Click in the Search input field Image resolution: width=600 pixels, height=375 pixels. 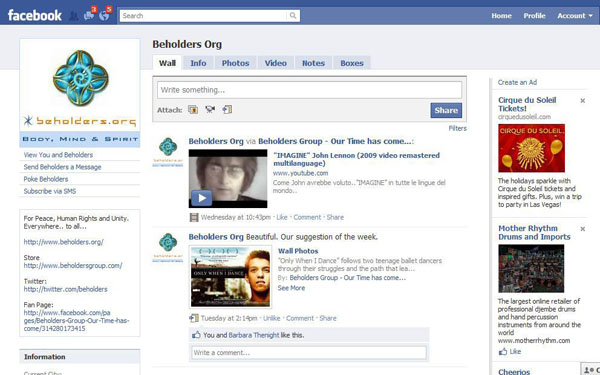pyautogui.click(x=203, y=16)
